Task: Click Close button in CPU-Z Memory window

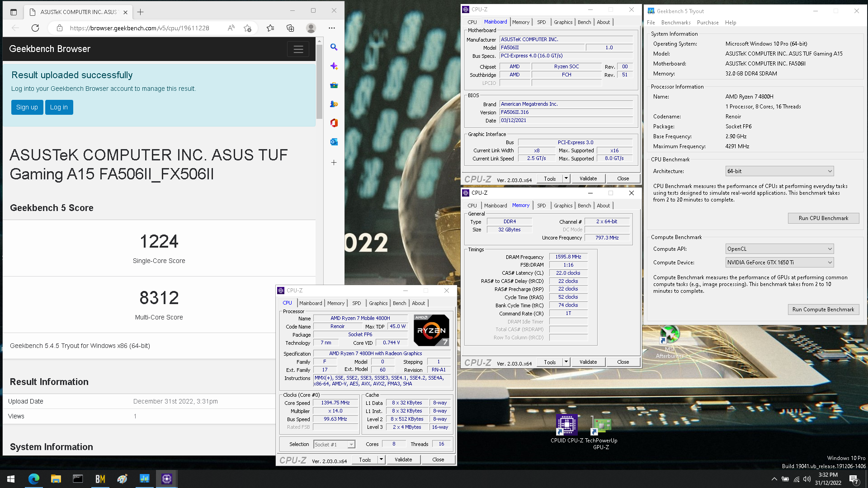Action: (x=623, y=362)
